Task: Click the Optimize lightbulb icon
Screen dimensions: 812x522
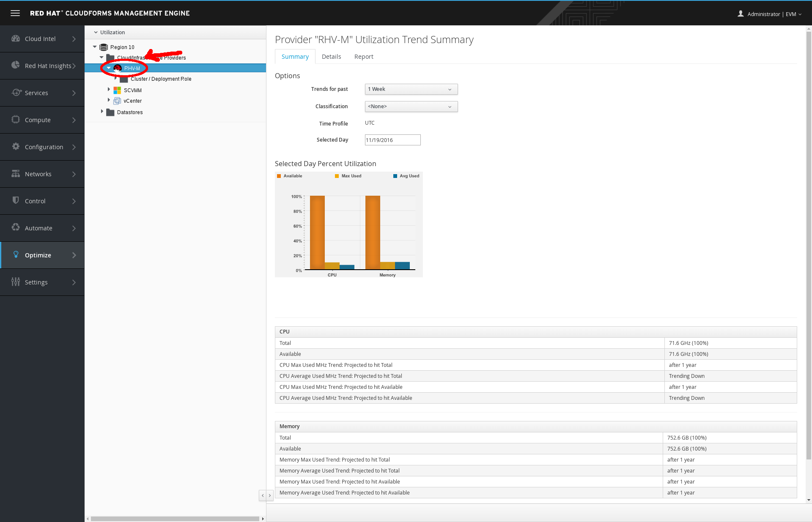Action: 16,254
